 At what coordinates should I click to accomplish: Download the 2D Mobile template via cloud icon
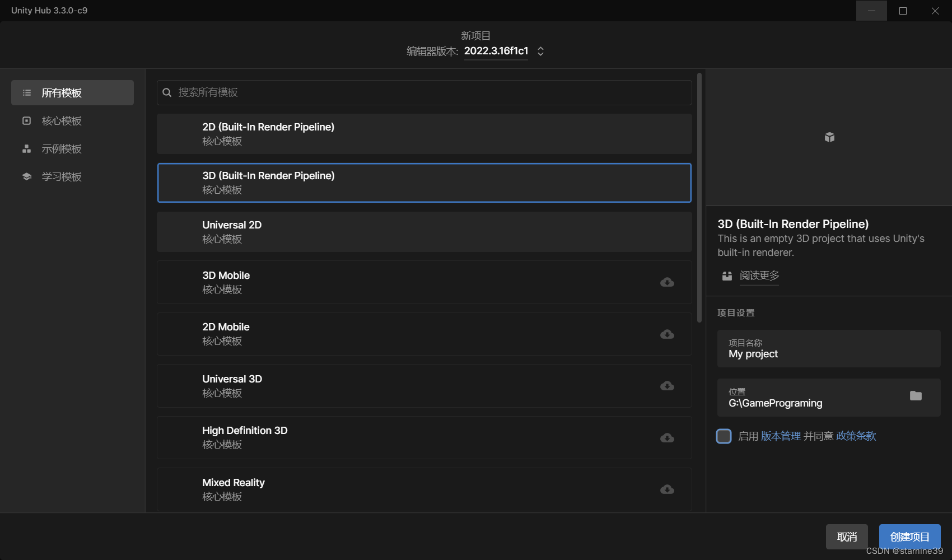click(667, 334)
